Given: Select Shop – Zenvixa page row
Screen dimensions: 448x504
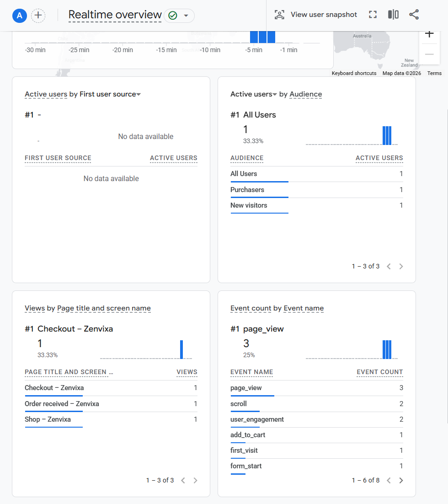Looking at the screenshot, I should [111, 419].
